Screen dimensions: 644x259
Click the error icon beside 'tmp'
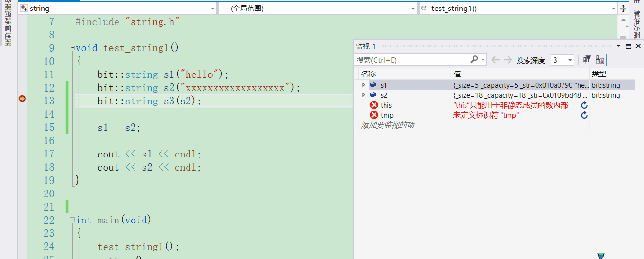374,115
